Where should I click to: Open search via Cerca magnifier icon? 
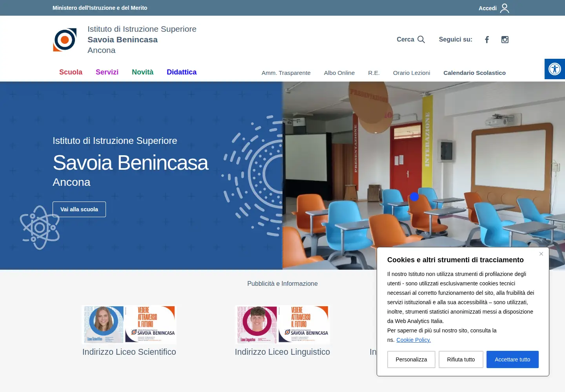pos(421,39)
